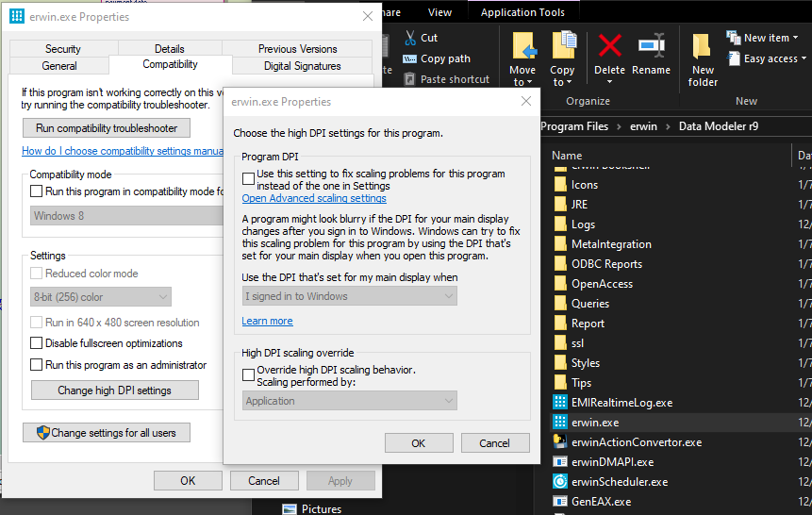Viewport: 812px width, 515px height.
Task: Click erwinDMAPI.exe file icon
Action: click(x=560, y=461)
